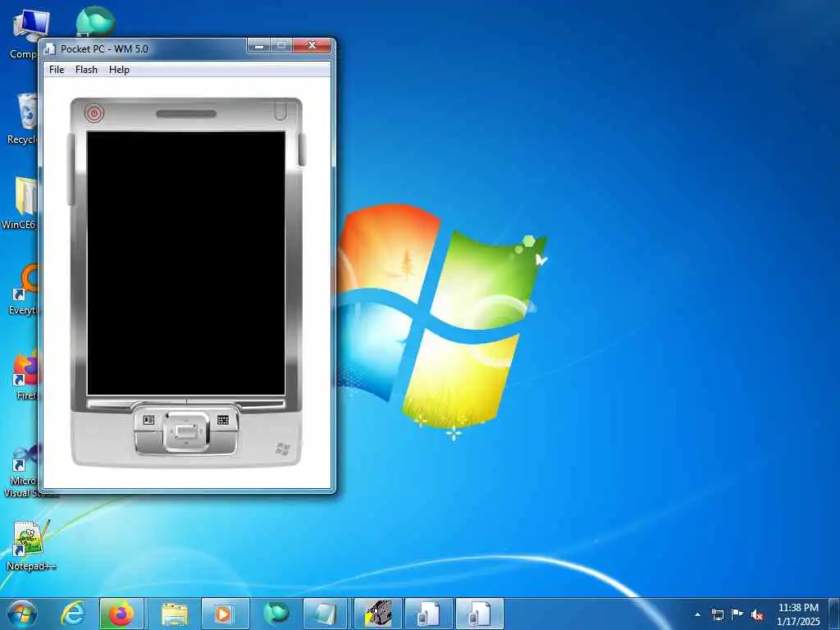Click the red power button on the emulated Pocket PC
840x630 pixels.
pyautogui.click(x=94, y=113)
